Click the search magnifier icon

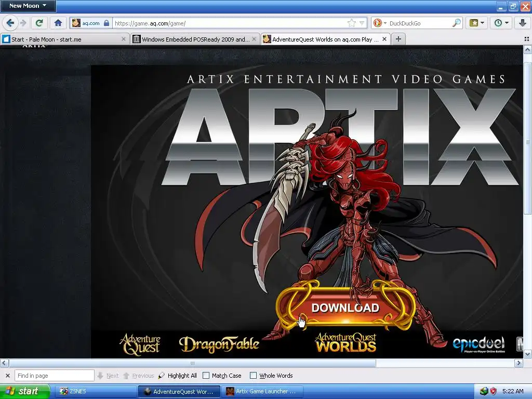coord(457,23)
